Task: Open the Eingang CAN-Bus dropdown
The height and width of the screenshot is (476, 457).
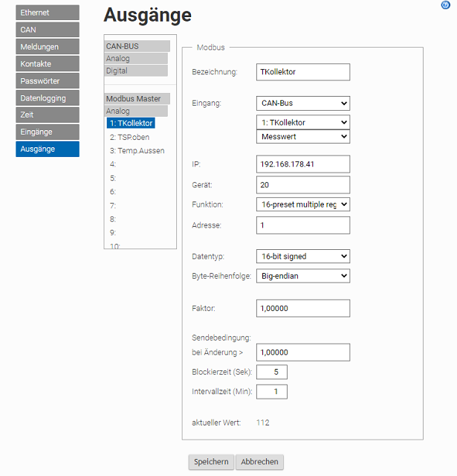Action: tap(303, 103)
